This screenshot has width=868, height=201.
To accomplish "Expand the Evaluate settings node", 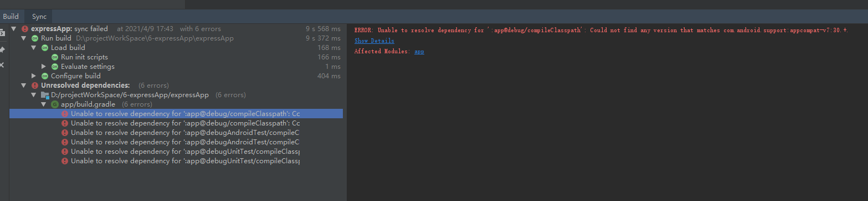I will 44,67.
